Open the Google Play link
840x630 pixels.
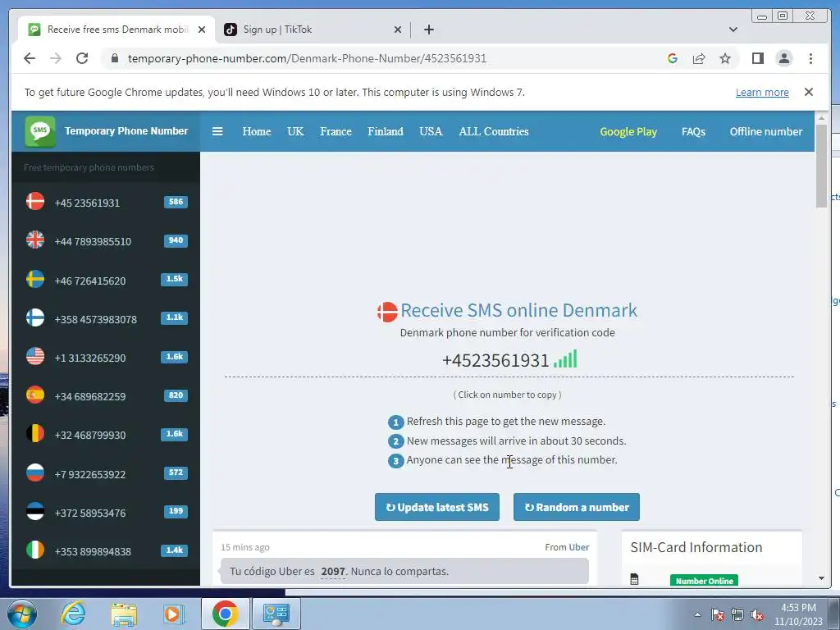628,132
